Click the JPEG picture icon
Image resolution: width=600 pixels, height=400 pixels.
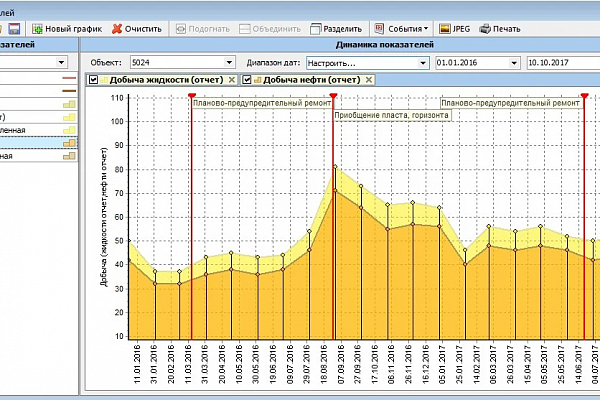click(x=445, y=29)
